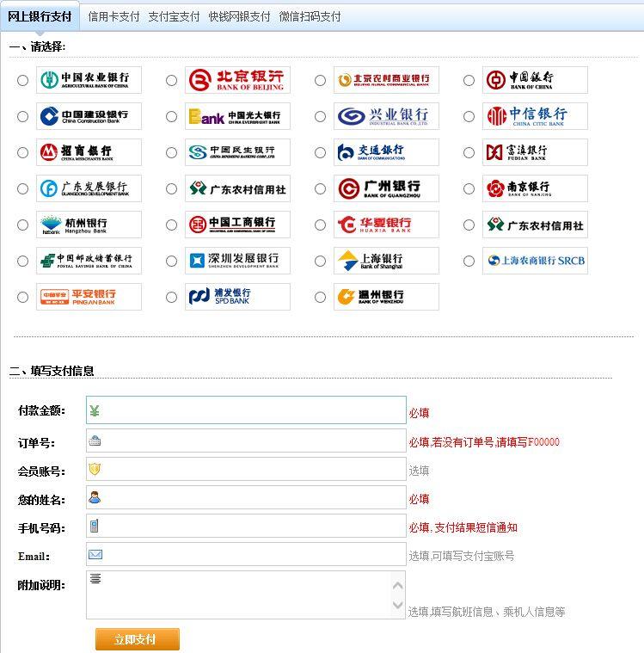This screenshot has width=644, height=653.
Task: Click the 附加说明 scrollbar up arrow
Action: pos(398,586)
